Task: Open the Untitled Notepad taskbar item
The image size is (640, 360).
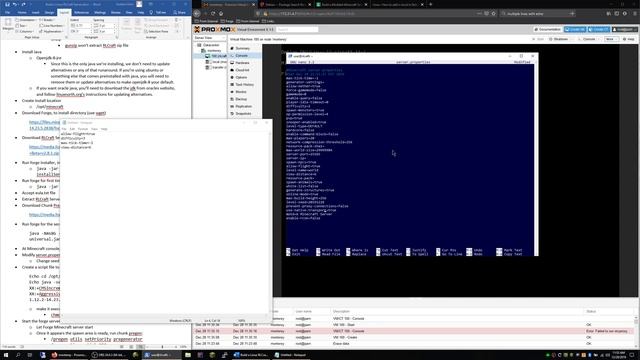Action: 291,355
